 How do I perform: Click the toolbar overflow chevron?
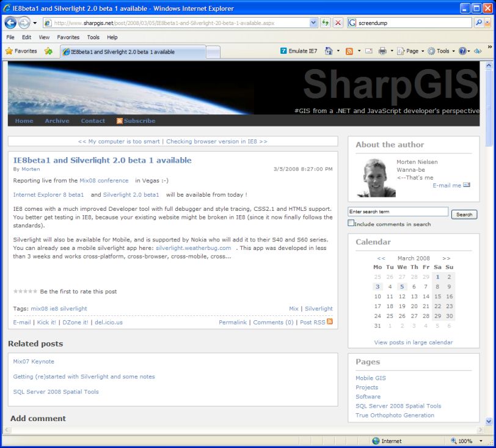click(490, 47)
